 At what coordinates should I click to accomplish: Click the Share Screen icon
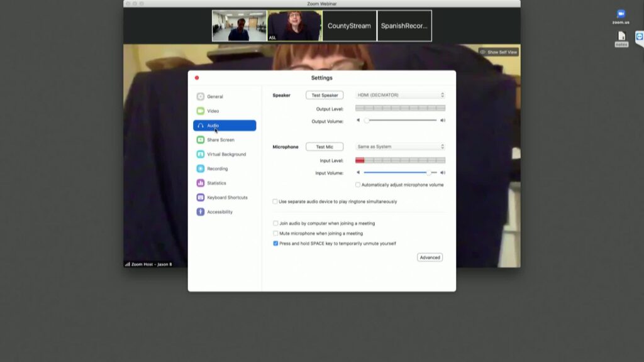pyautogui.click(x=201, y=140)
